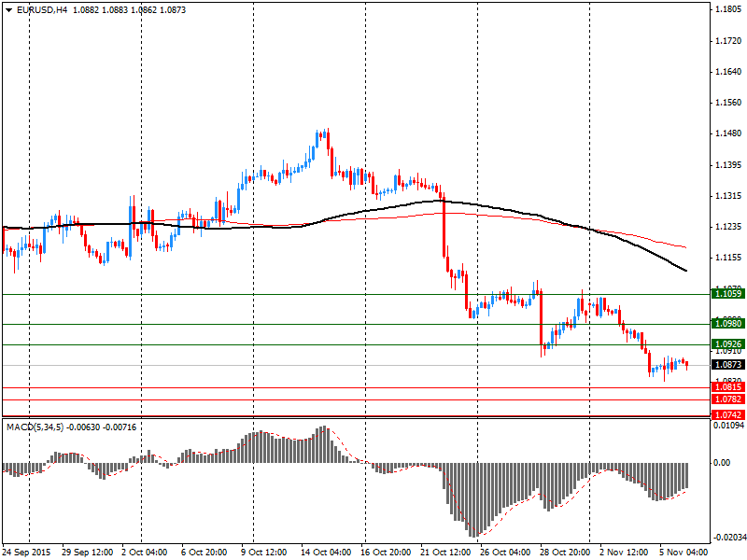Image resolution: width=747 pixels, height=560 pixels.
Task: Click the 1.1235 price scale value
Action: tap(728, 227)
